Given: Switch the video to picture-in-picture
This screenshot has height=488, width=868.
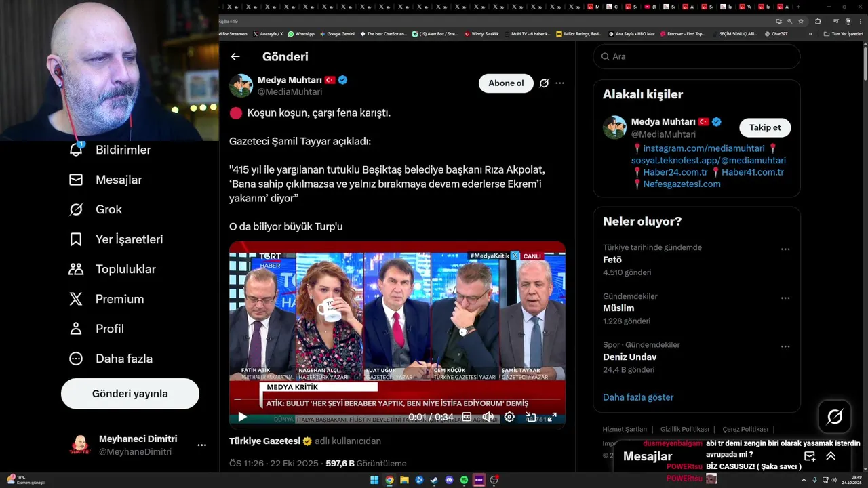Looking at the screenshot, I should (531, 417).
